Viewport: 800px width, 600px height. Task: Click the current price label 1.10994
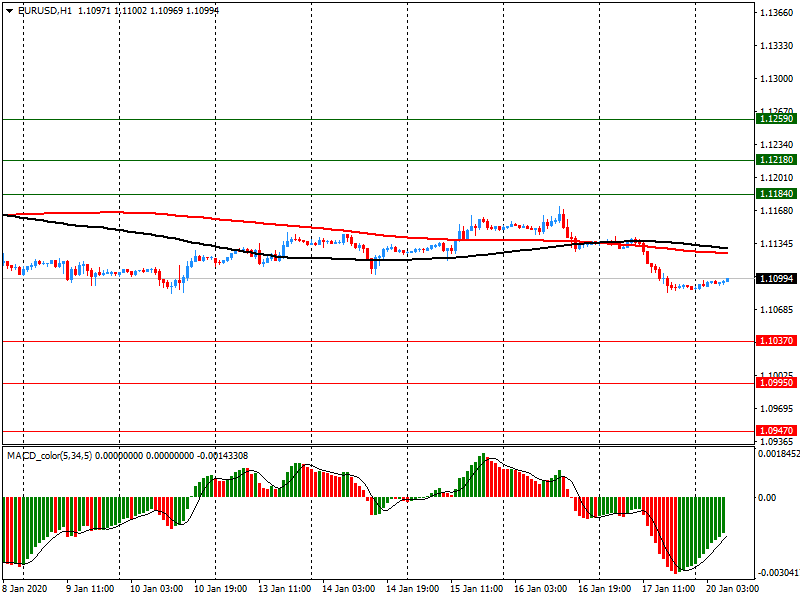point(777,278)
